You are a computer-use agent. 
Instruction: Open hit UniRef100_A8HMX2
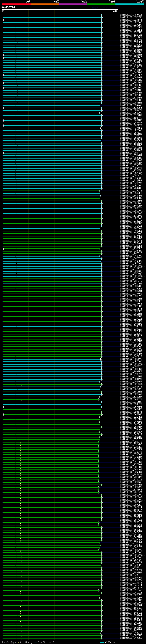point(131,15)
